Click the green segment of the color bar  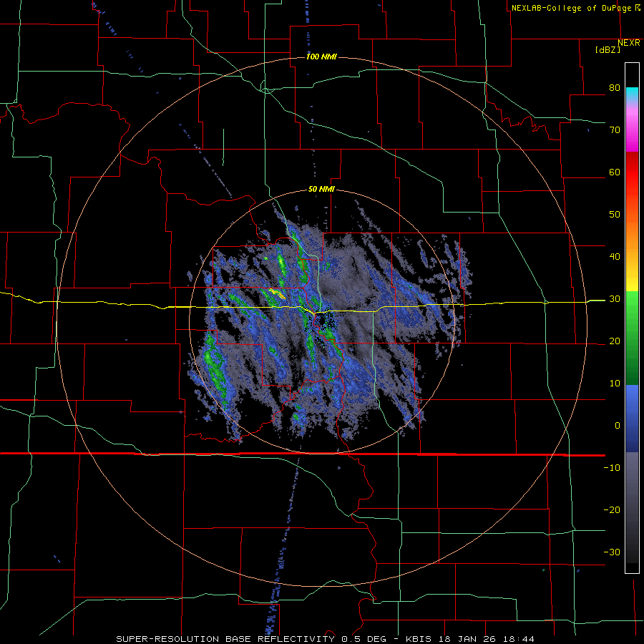(632, 338)
